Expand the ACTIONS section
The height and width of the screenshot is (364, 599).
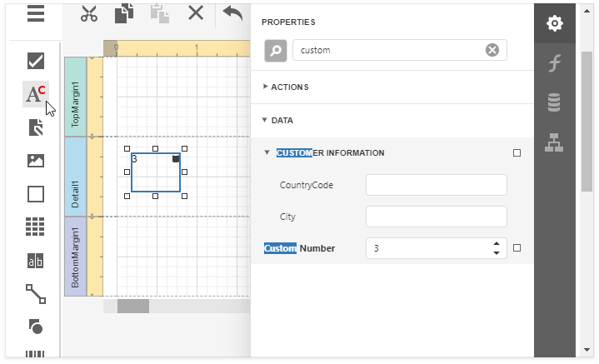point(265,87)
